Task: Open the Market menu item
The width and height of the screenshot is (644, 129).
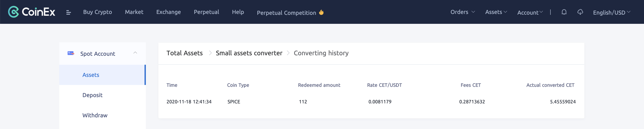Action: pos(134,12)
